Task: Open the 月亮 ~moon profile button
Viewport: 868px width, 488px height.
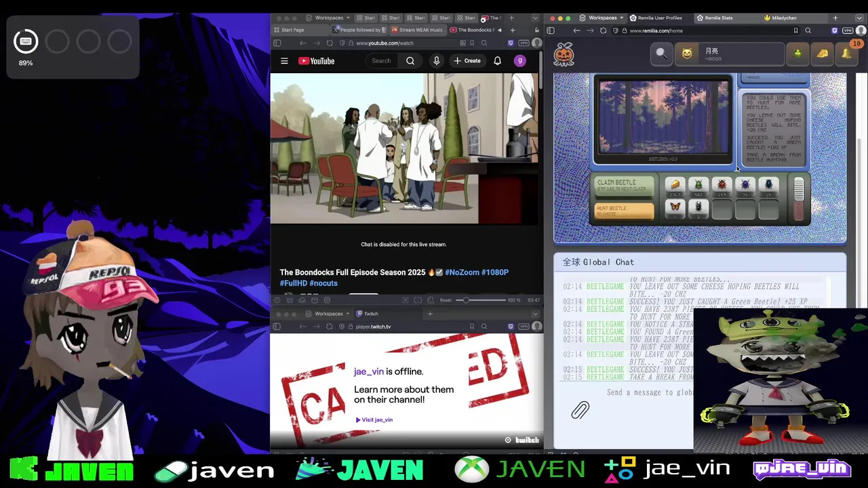Action: [730, 54]
